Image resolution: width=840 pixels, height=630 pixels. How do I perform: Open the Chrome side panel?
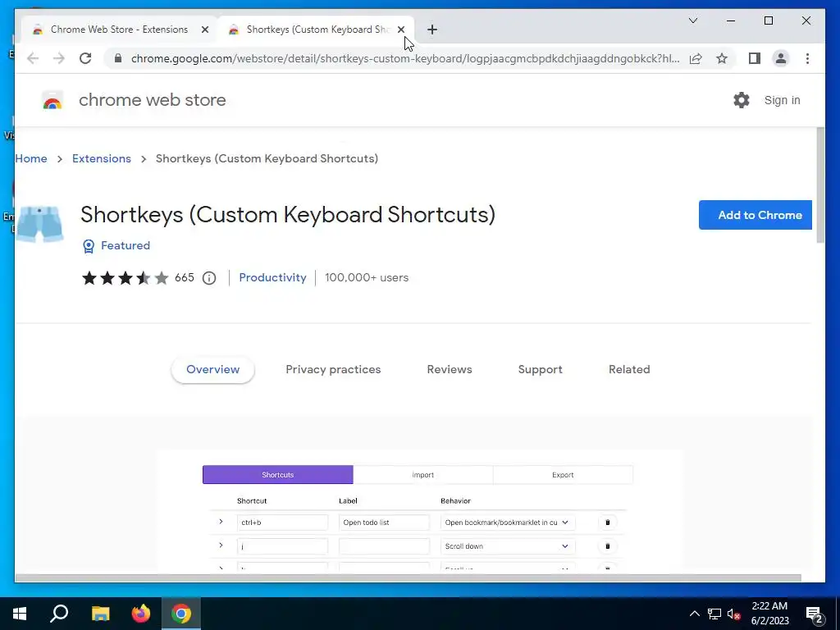click(755, 58)
